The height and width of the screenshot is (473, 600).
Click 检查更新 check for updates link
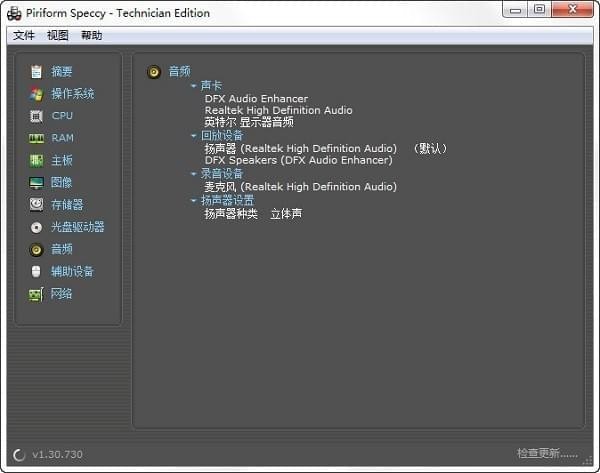[x=547, y=454]
